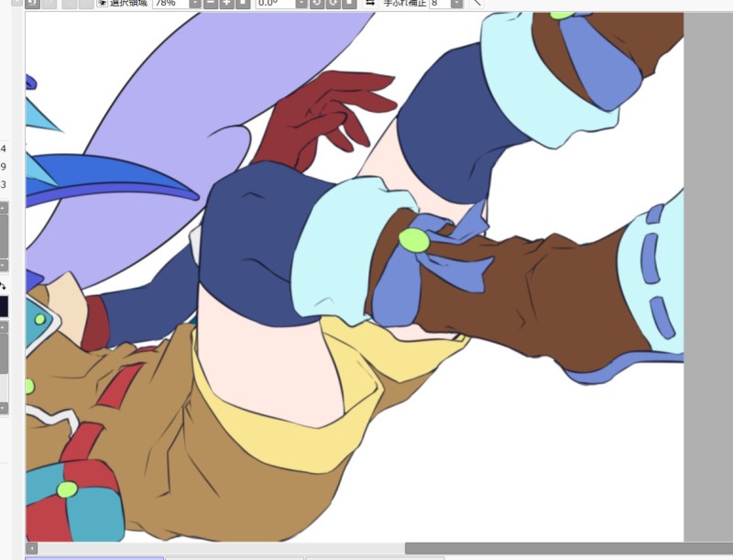Toggle the 選択領域 selection-edge display checkbox
Viewport: 733px width, 560px height.
pos(102,3)
